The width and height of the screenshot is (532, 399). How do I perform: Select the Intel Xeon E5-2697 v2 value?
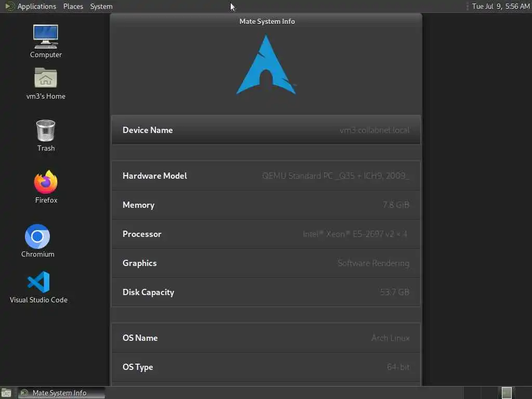tap(355, 234)
